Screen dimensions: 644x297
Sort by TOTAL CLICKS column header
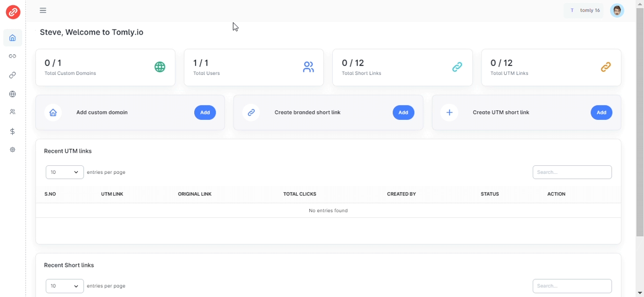tap(300, 194)
